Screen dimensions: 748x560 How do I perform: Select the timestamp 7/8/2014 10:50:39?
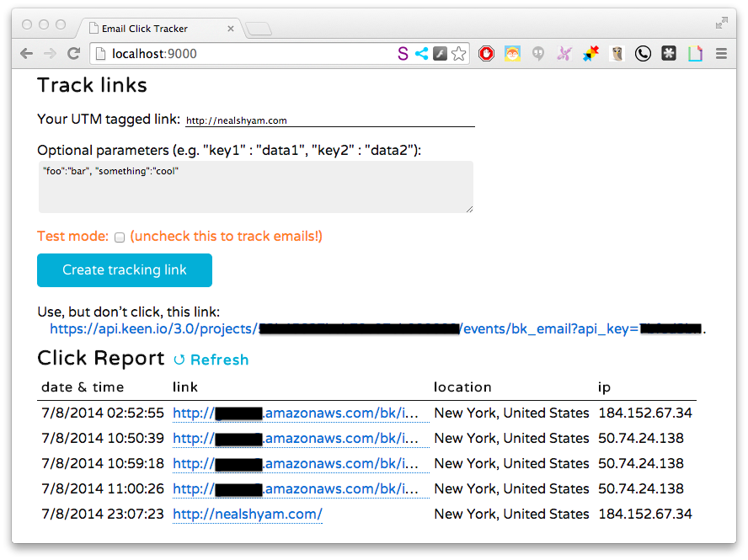[103, 439]
